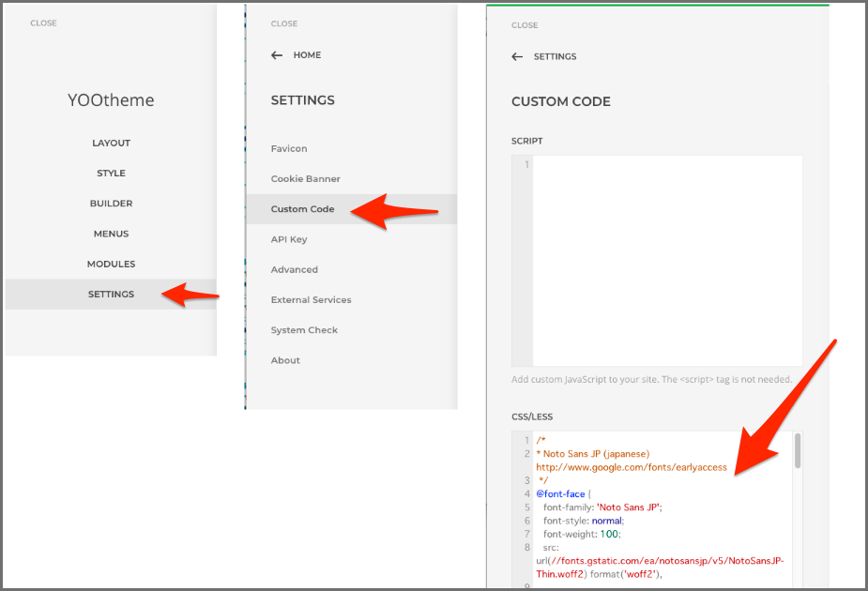868x591 pixels.
Task: Open the LAYOUT menu item
Action: 111,143
